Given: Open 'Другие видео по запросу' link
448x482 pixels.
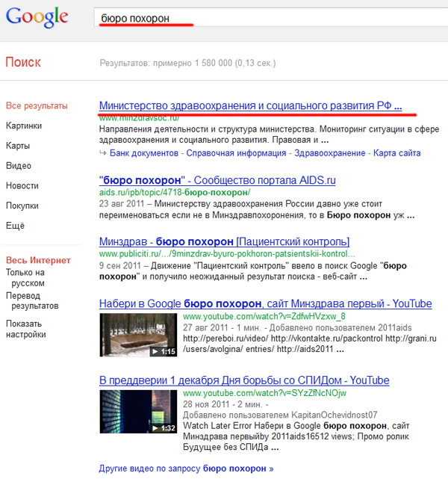Looking at the screenshot, I should click(186, 469).
